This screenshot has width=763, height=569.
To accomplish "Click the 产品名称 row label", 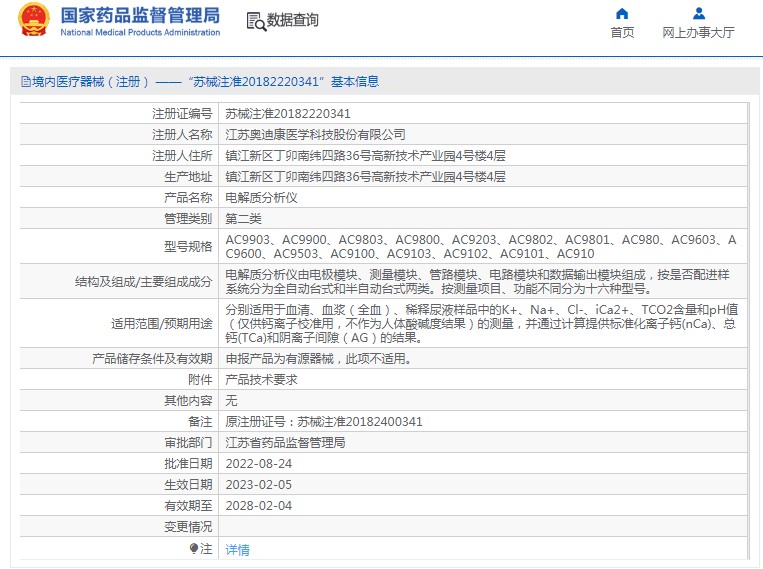I will [188, 198].
